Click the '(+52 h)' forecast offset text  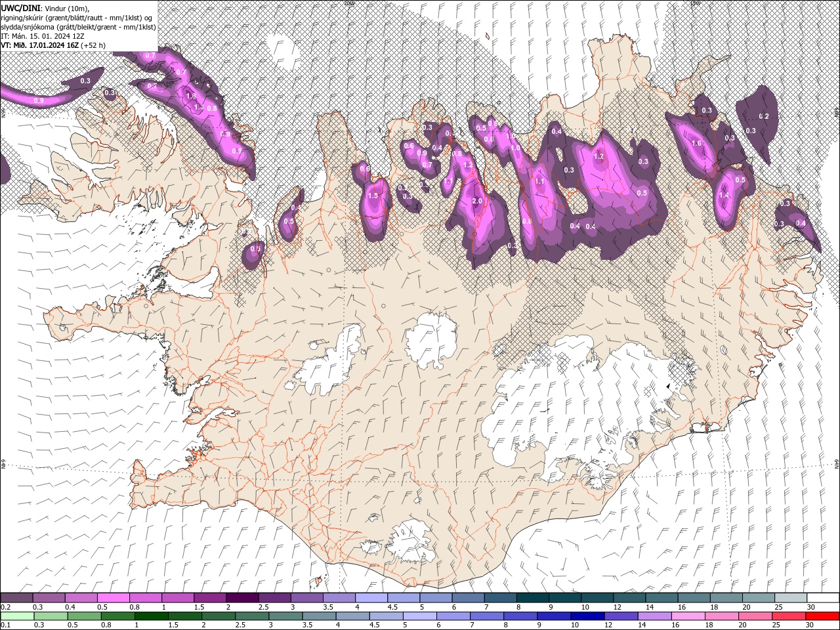pos(93,45)
